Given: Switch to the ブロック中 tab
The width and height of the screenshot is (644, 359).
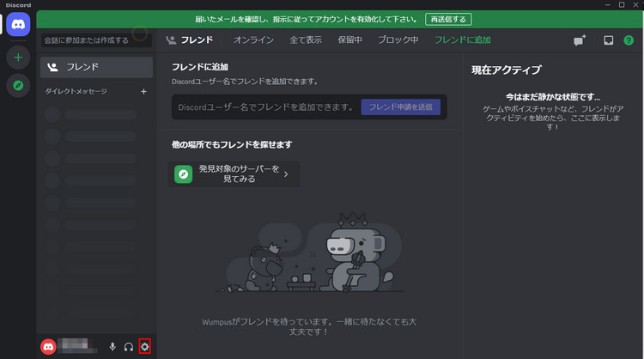Looking at the screenshot, I should 398,40.
